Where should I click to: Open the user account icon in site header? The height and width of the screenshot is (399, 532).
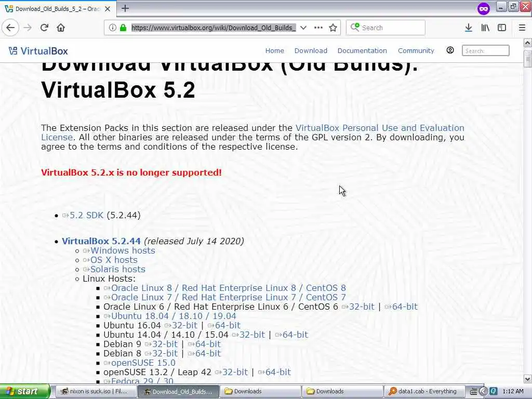[450, 50]
